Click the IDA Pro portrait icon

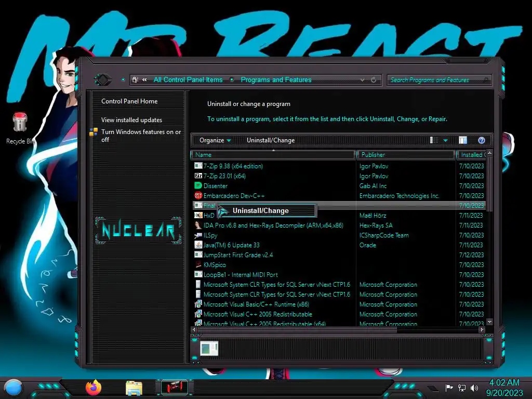(x=198, y=225)
